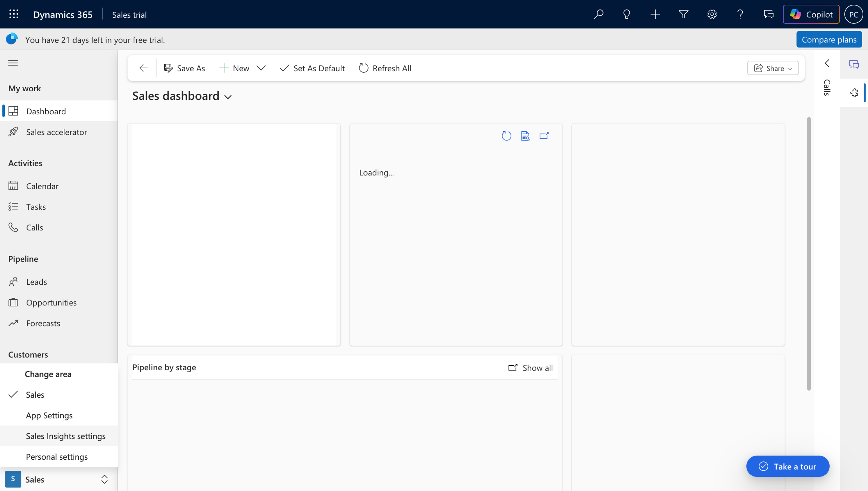Expand the Sales dashboard selector chevron
Viewport: 868px width, 491px height.
click(228, 97)
